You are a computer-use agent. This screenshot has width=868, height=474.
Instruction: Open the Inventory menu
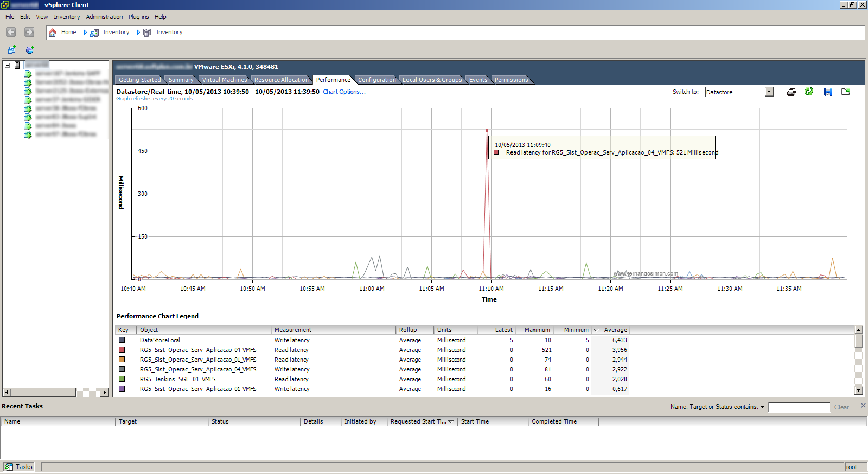click(67, 17)
